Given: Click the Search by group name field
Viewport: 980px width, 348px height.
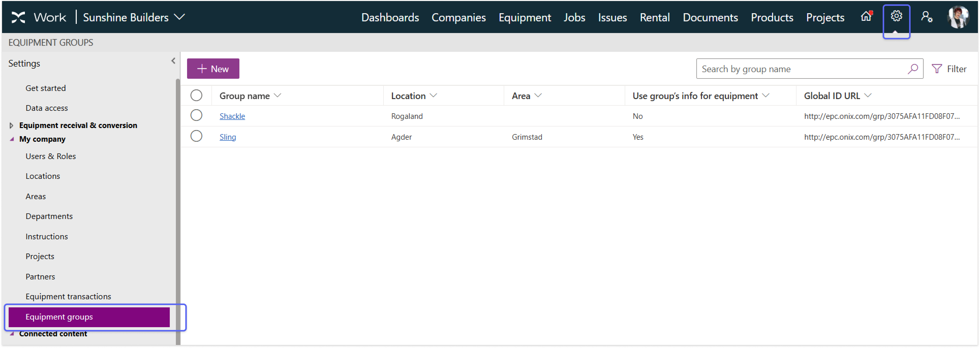Looking at the screenshot, I should tap(799, 69).
